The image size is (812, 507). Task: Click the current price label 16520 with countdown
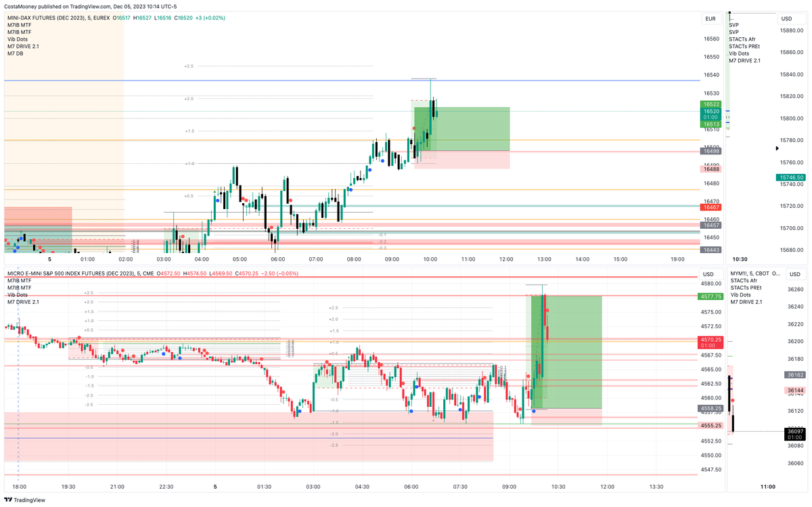pos(711,114)
